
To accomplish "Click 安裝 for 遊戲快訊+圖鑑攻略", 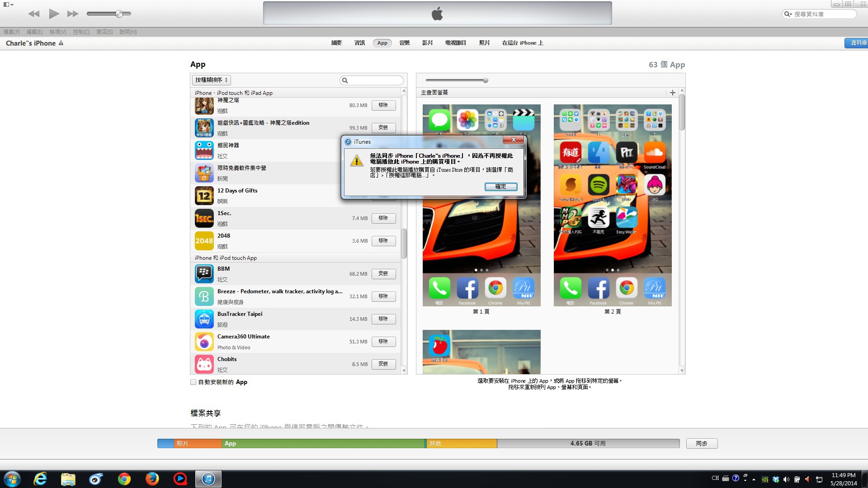I will (x=383, y=128).
